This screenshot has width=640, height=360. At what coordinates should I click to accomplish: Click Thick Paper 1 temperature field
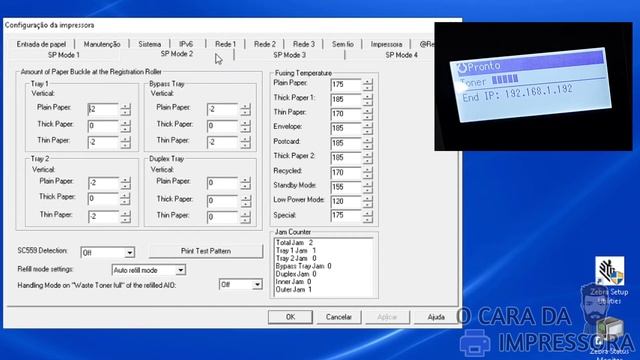pyautogui.click(x=346, y=99)
